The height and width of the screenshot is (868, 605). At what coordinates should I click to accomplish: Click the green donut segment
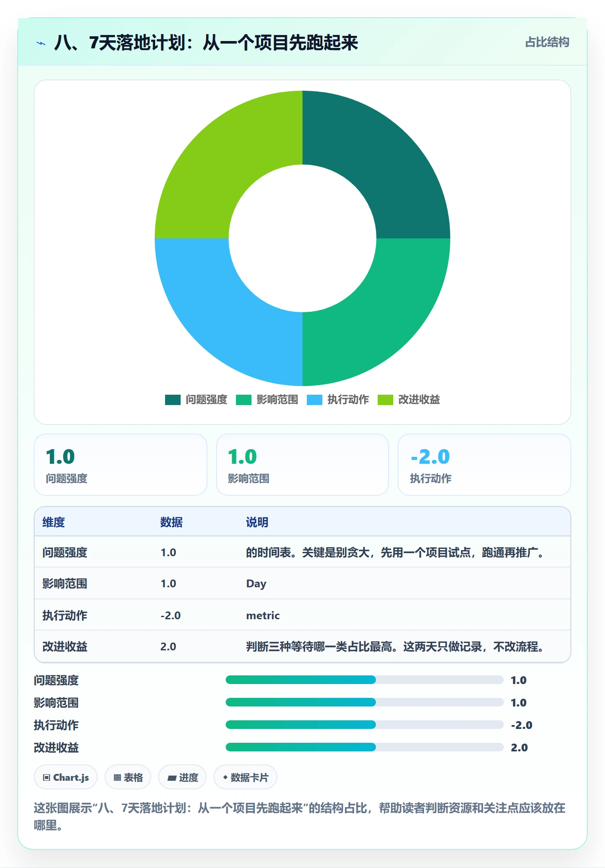380,316
